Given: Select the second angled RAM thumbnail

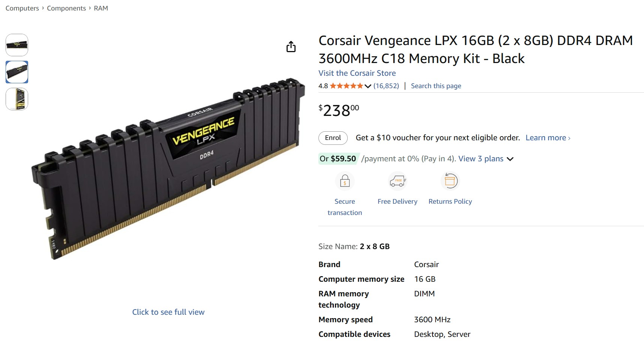Looking at the screenshot, I should click(17, 72).
